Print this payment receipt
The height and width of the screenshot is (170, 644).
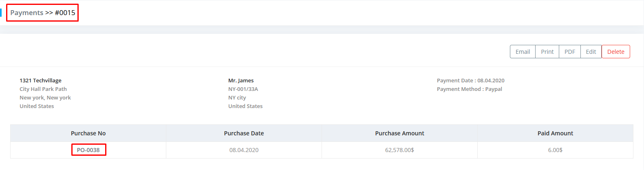point(547,52)
